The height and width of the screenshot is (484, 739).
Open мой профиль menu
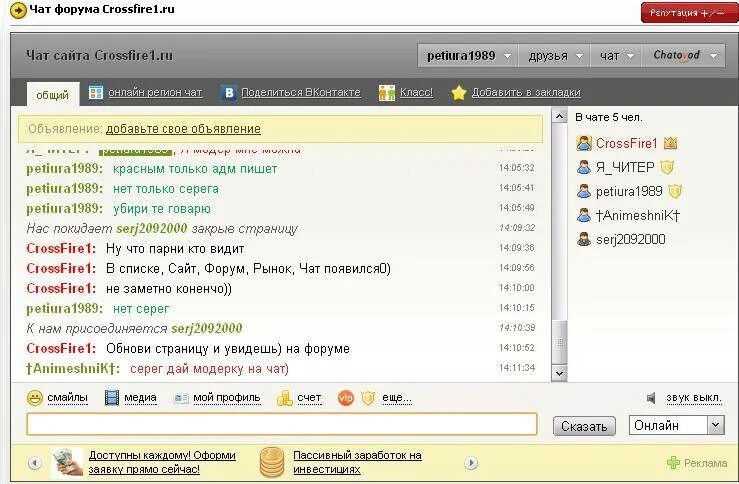pyautogui.click(x=227, y=398)
